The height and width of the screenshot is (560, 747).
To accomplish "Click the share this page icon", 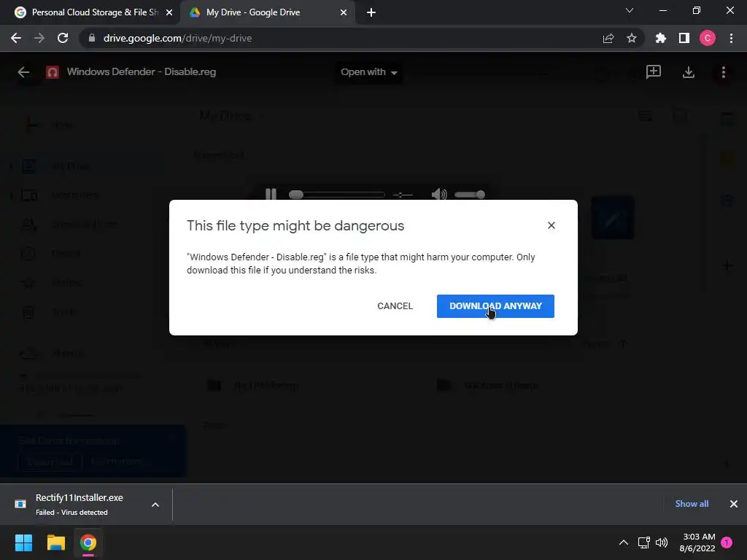I will (608, 38).
